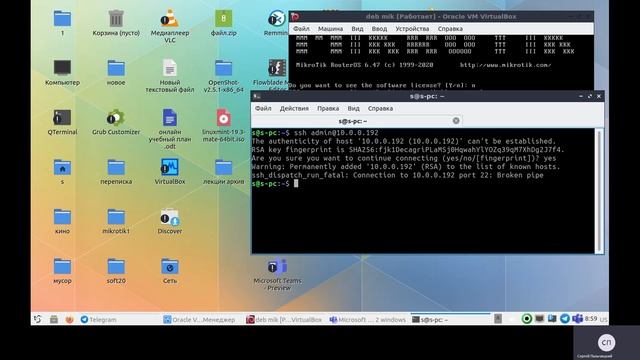This screenshot has width=640, height=360.
Task: Open Правка menu in QTerminal
Action: pyautogui.click(x=328, y=109)
